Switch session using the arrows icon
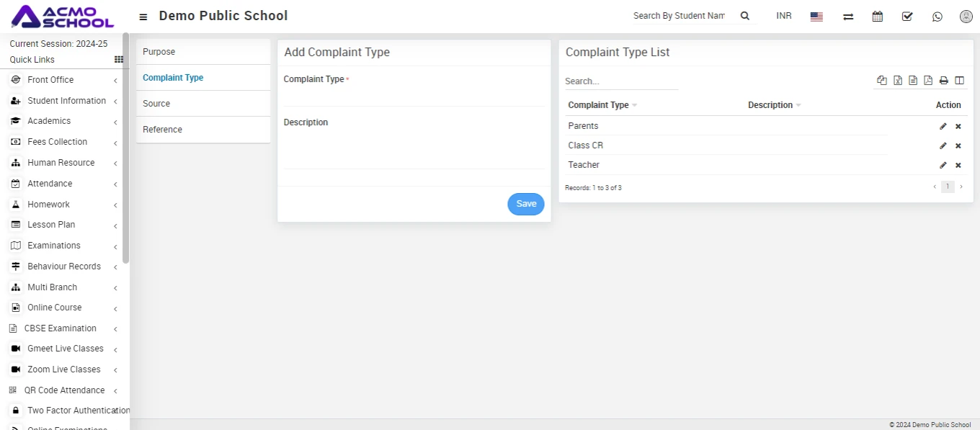The height and width of the screenshot is (430, 980). coord(848,16)
